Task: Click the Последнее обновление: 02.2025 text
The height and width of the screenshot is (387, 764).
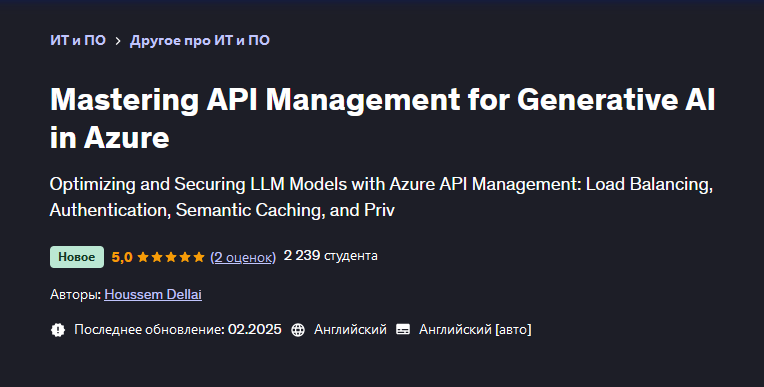Action: 178,329
